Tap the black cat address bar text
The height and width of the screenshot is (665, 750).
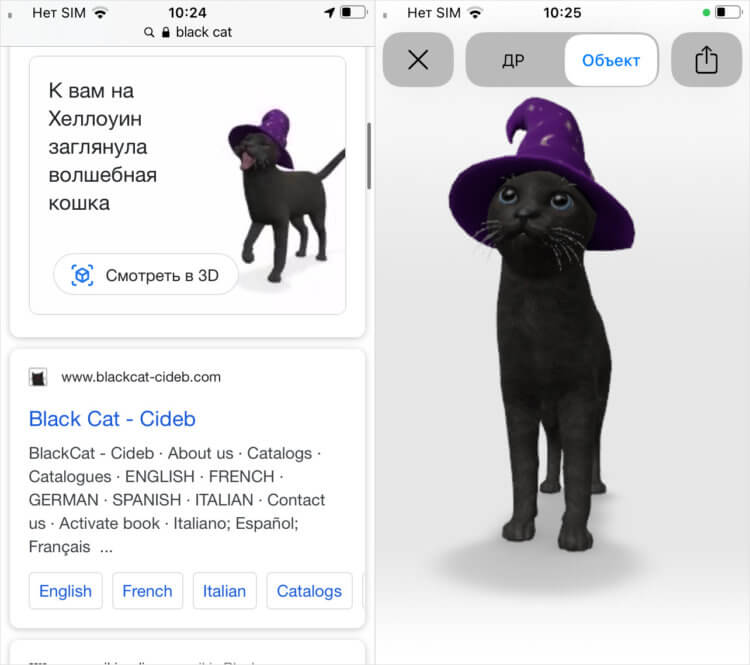pos(204,32)
